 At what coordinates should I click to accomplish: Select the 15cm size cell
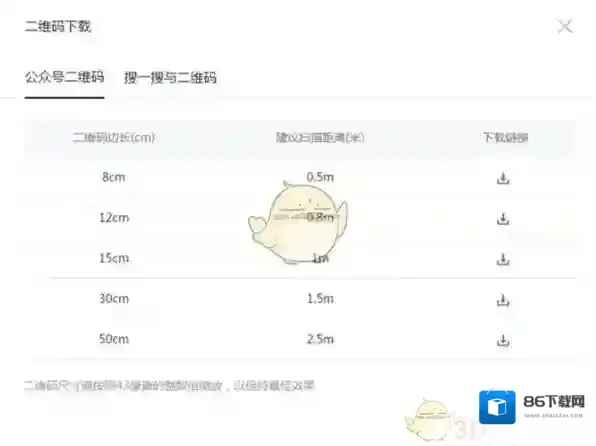click(x=114, y=258)
